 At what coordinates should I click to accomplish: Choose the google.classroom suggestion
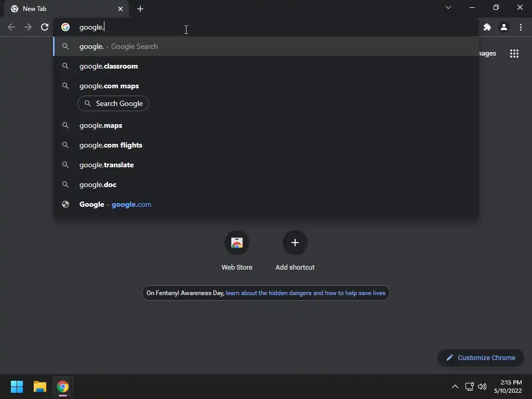[267, 66]
